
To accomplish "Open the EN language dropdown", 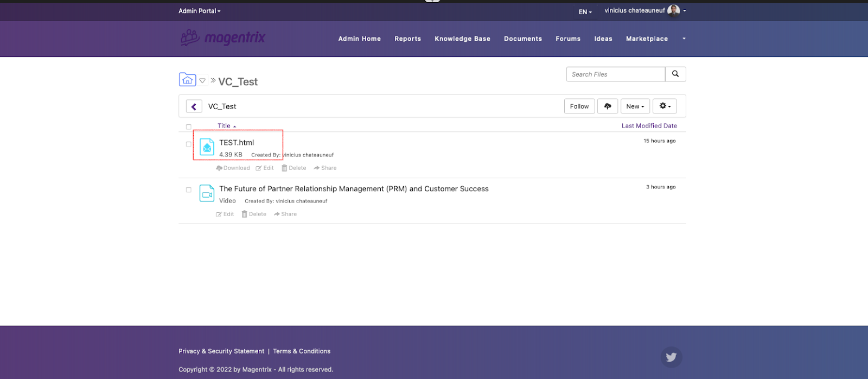I will coord(585,11).
